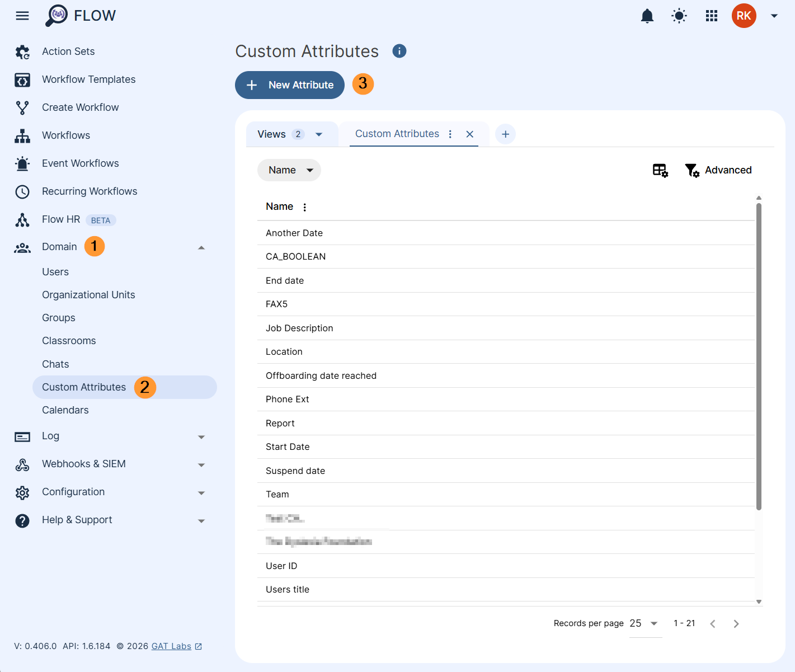Select the Recurring Workflows clock icon
The image size is (795, 672).
[22, 191]
